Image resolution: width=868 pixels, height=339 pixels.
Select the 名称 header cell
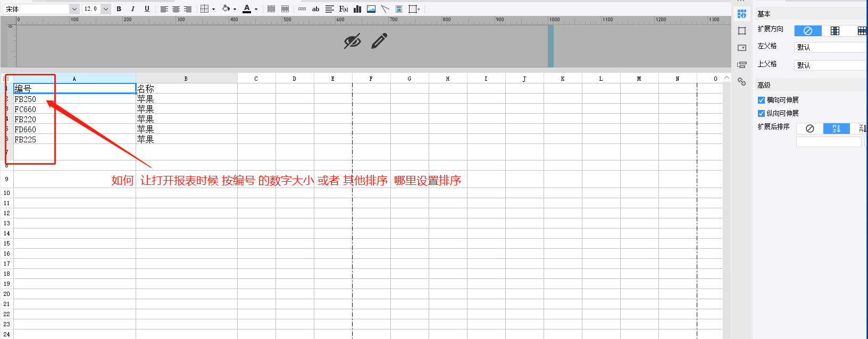pyautogui.click(x=186, y=88)
